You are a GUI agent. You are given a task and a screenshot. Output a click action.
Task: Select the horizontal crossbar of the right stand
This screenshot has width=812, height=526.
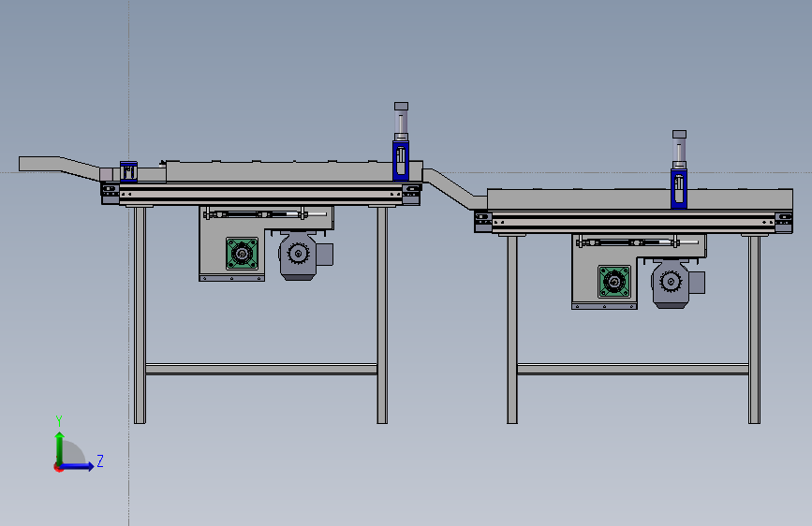633,369
